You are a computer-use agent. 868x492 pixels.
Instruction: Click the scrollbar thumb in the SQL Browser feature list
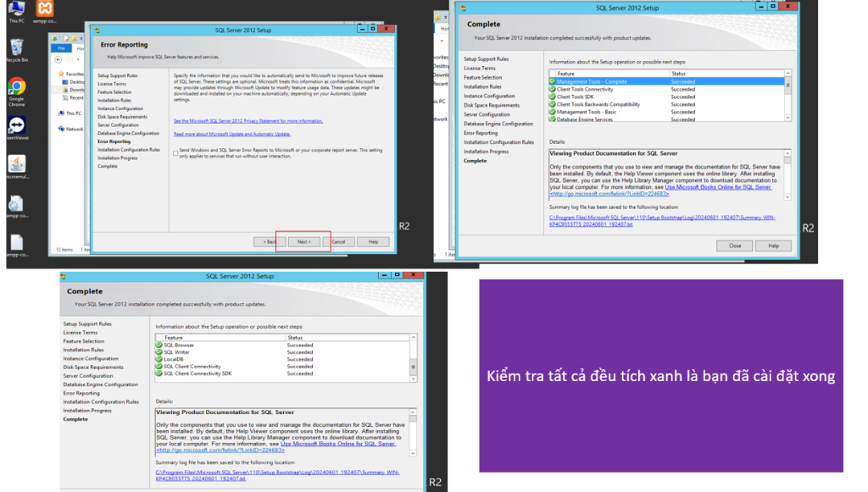click(x=413, y=367)
